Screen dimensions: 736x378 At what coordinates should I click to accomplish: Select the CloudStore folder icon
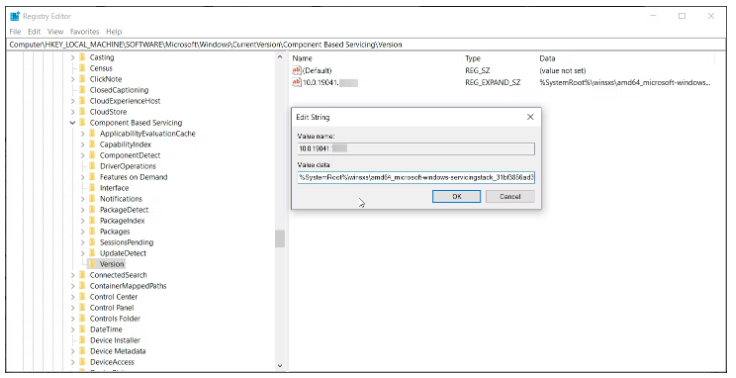[82, 112]
